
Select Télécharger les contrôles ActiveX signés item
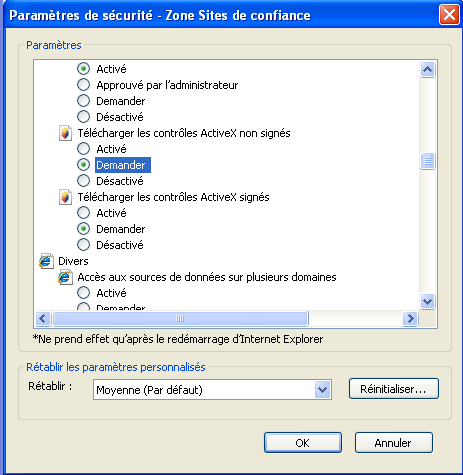pos(173,197)
